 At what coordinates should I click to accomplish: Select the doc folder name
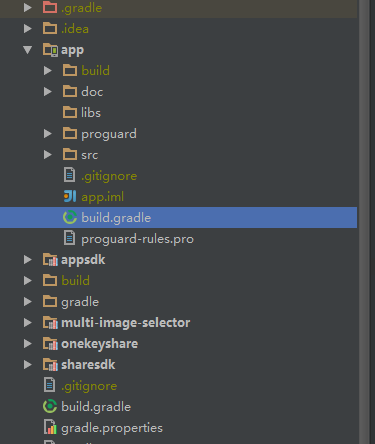(92, 92)
